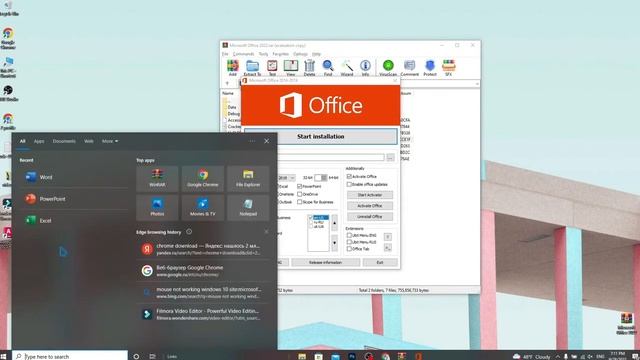640x360 pixels.
Task: Toggle the 32-bit / 64-bit switch
Action: pyautogui.click(x=321, y=178)
